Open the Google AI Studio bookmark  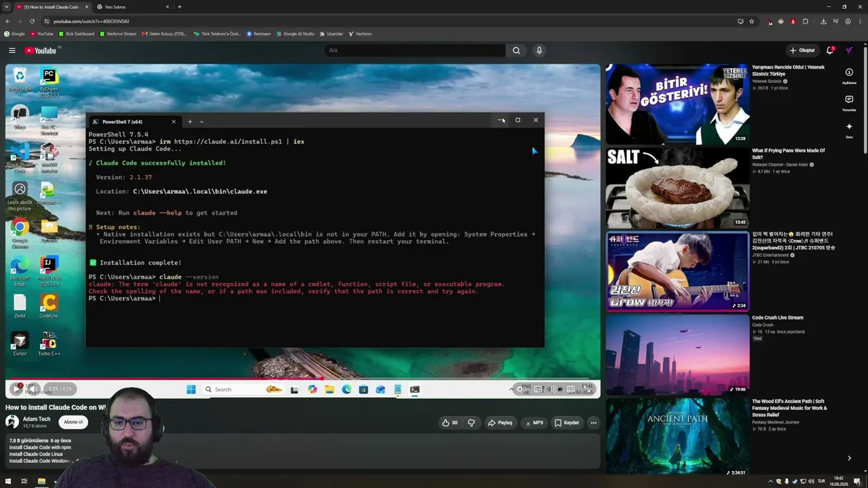[x=295, y=33]
